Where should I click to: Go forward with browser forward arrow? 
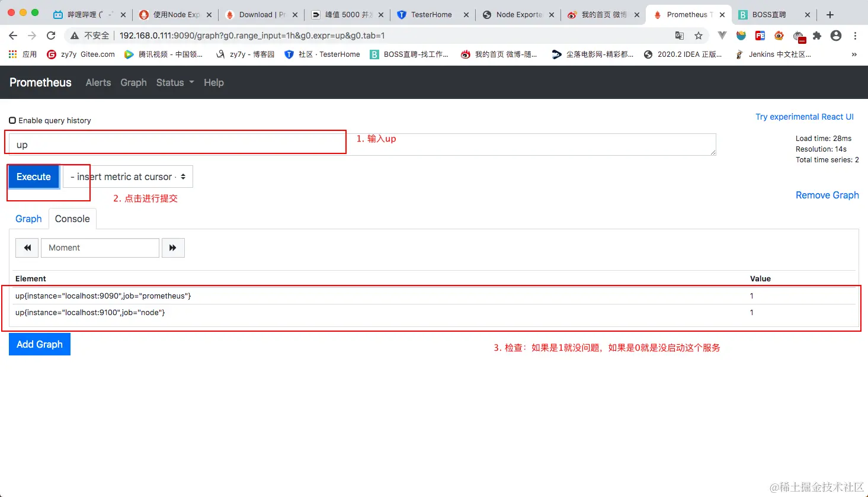tap(32, 36)
